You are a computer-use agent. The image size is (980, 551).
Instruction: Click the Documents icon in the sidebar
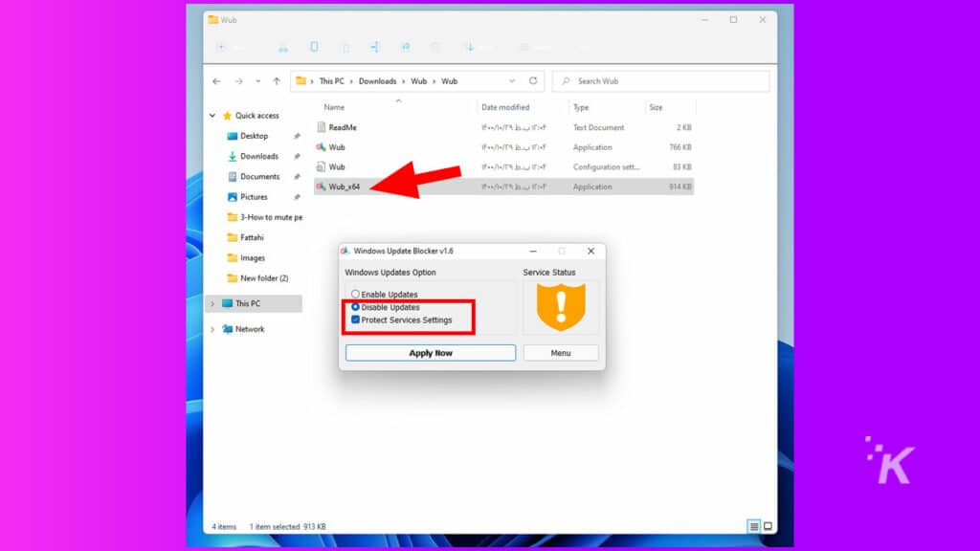click(232, 176)
